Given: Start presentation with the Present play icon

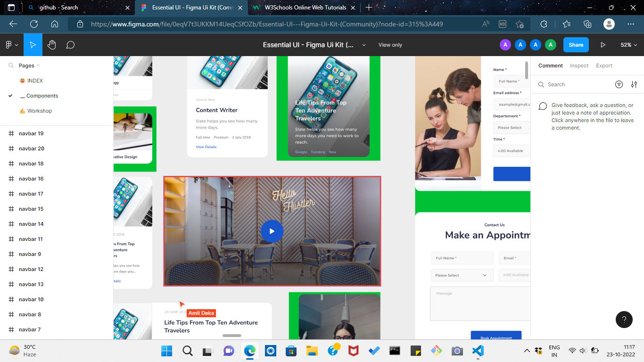Looking at the screenshot, I should pos(603,44).
